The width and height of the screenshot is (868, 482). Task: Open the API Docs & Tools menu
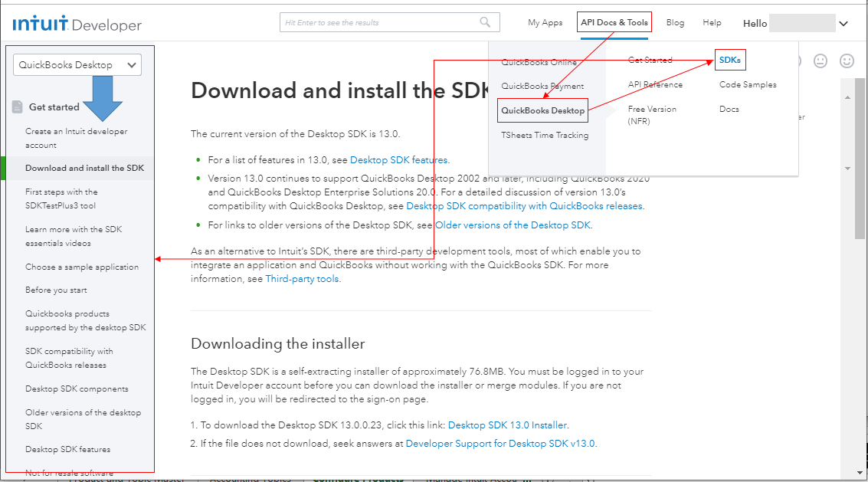coord(614,22)
